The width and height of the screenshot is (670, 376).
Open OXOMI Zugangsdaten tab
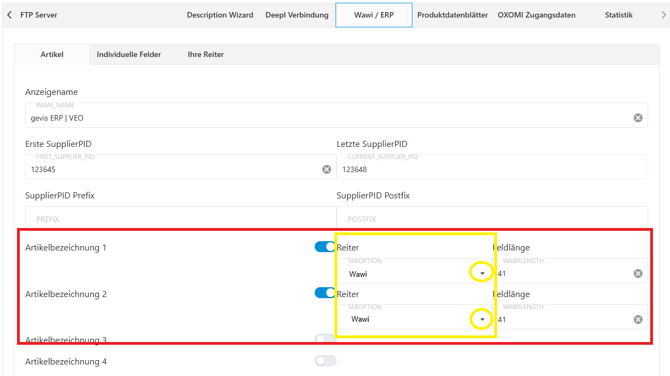[x=536, y=15]
